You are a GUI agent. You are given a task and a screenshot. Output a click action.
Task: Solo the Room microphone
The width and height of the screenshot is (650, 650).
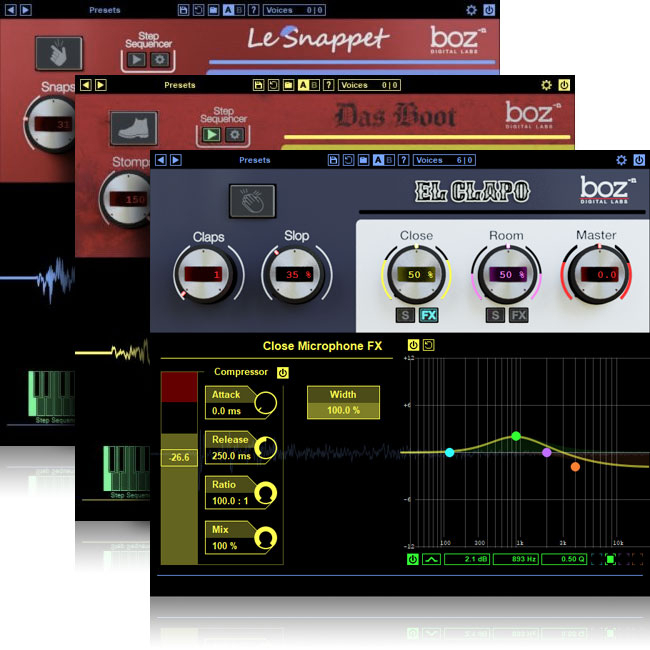tap(495, 315)
